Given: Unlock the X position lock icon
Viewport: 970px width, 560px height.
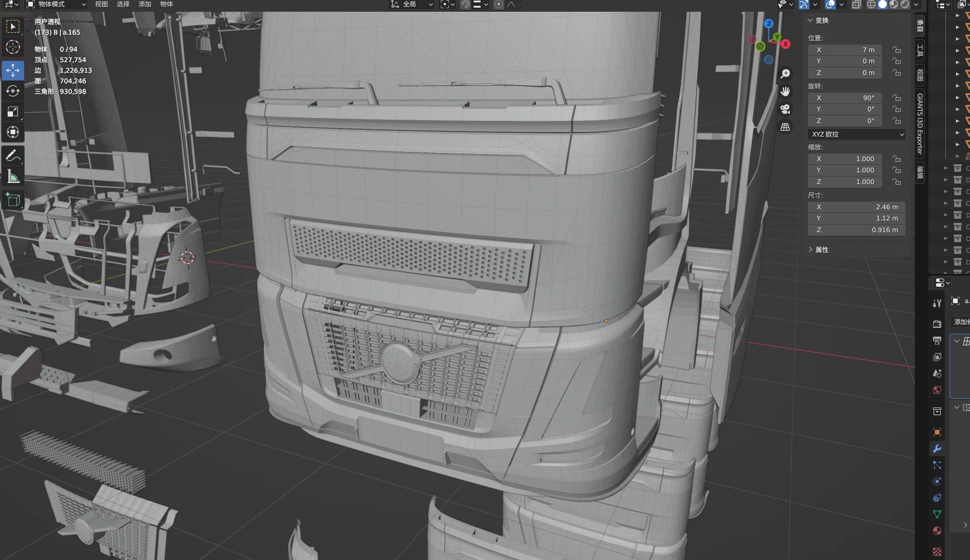Looking at the screenshot, I should click(x=897, y=50).
